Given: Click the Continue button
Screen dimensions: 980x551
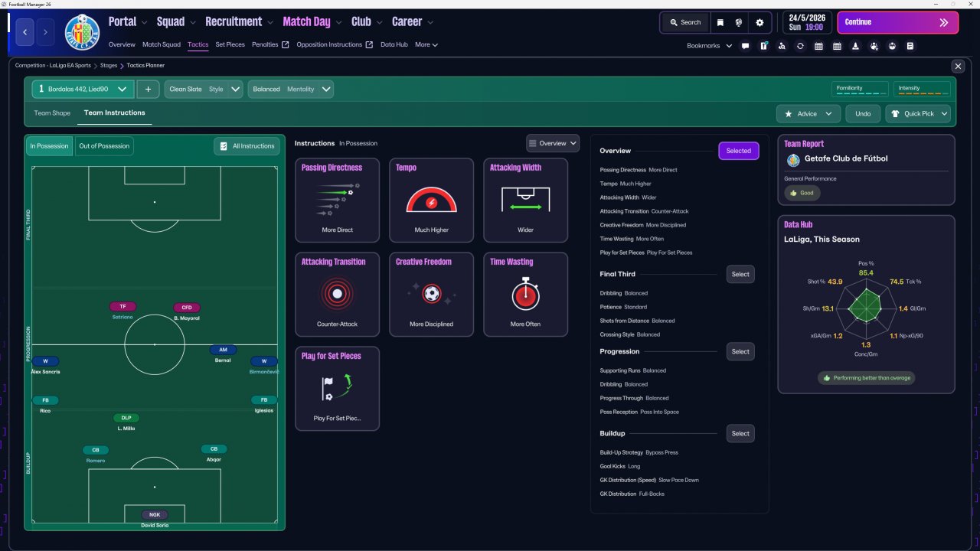Looking at the screenshot, I should tap(897, 22).
